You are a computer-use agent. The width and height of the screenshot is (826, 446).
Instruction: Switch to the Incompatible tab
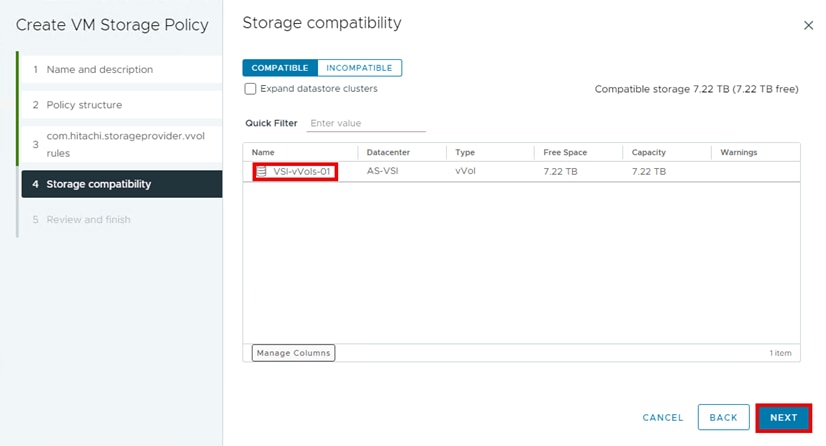pos(360,68)
